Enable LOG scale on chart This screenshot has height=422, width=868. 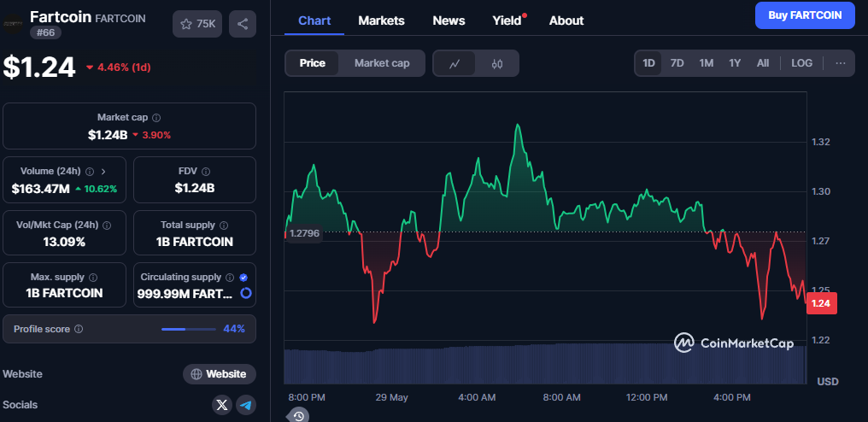pos(801,63)
